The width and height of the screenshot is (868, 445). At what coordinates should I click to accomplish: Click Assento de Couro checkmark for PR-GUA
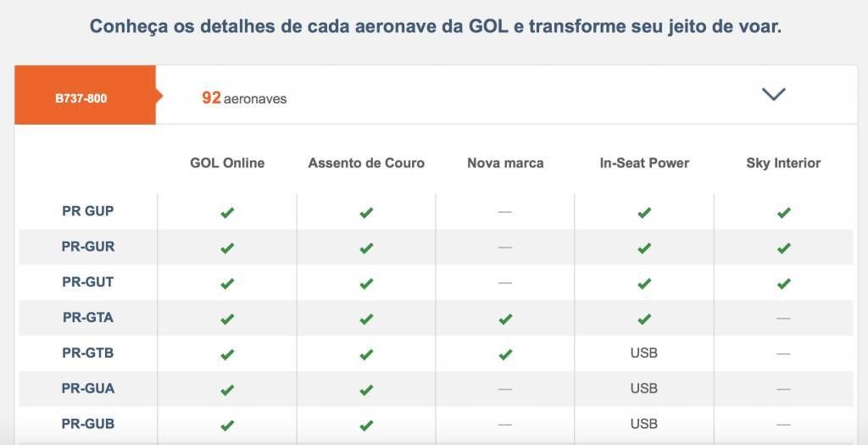coord(366,390)
